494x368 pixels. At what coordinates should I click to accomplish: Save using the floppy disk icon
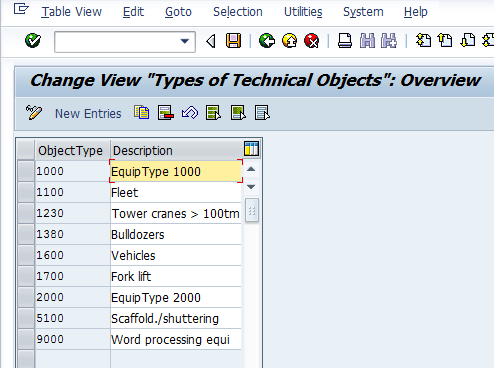(233, 41)
